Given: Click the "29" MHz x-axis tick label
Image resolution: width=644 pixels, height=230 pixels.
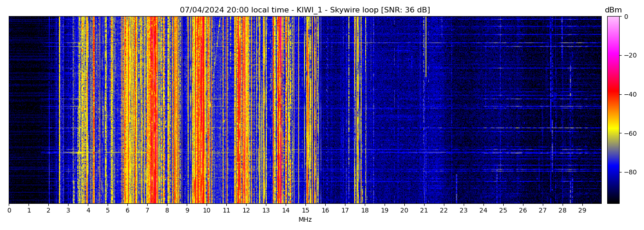Looking at the screenshot, I should point(582,211).
